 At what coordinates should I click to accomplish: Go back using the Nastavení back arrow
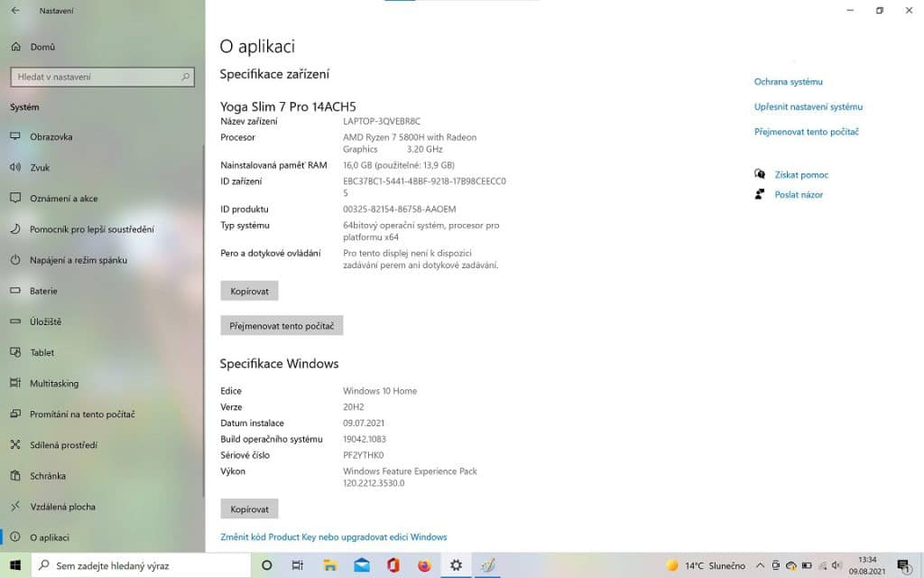[x=15, y=11]
